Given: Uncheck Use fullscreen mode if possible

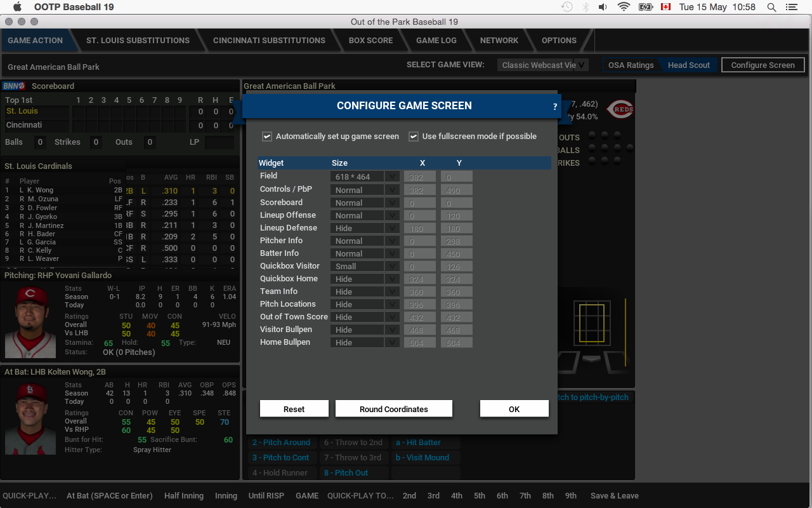Looking at the screenshot, I should tap(414, 137).
